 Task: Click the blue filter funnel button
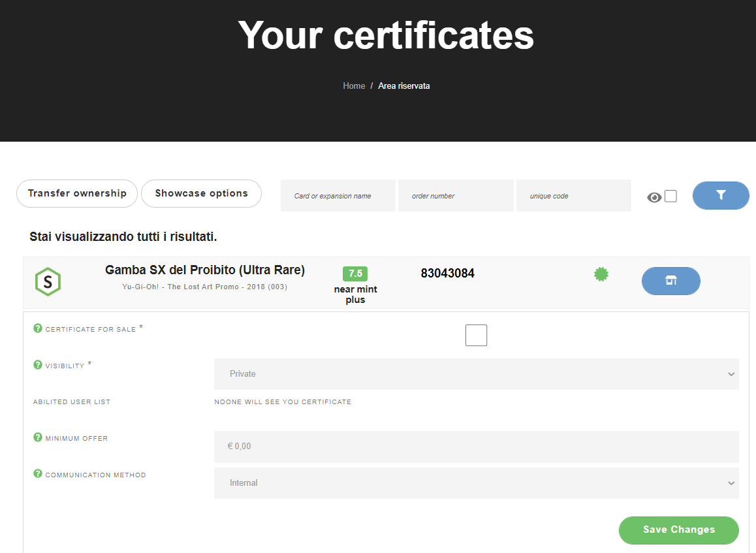click(720, 195)
